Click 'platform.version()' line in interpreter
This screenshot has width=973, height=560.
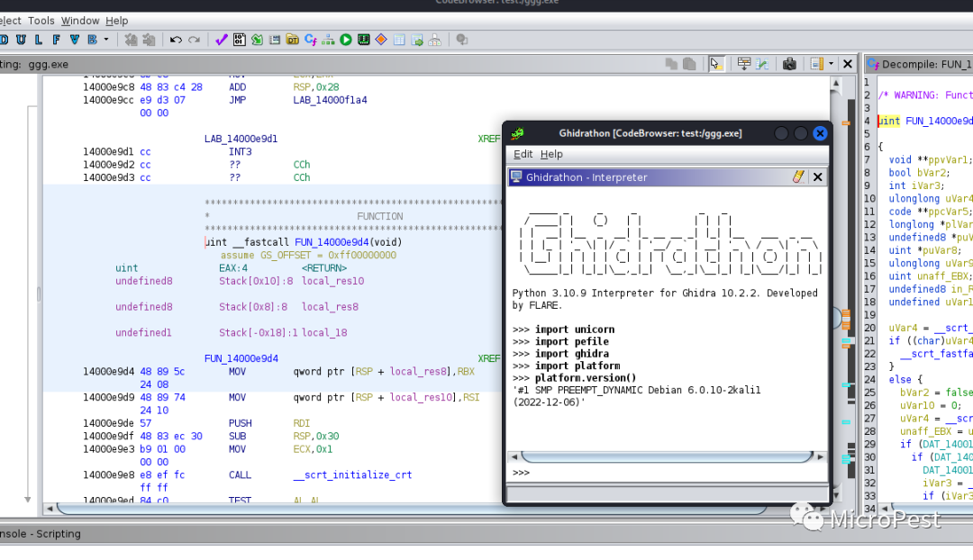point(586,377)
